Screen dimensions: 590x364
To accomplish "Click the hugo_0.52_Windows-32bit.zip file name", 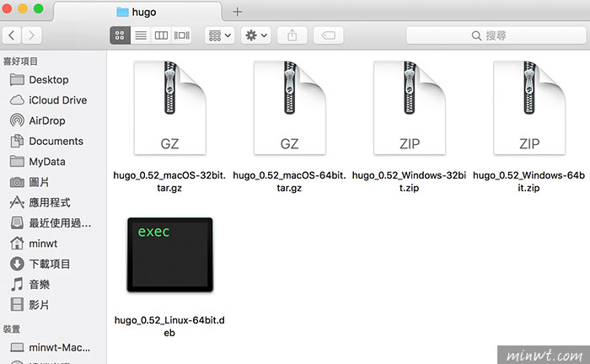I will [x=409, y=182].
